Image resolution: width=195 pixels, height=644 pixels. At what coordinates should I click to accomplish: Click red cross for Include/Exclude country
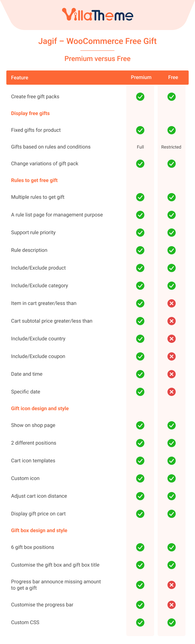[172, 339]
